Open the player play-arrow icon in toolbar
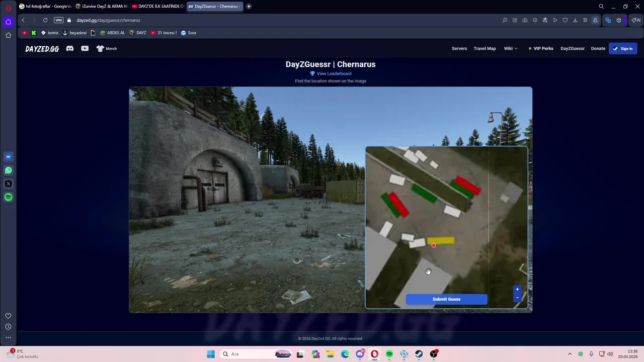The height and width of the screenshot is (362, 644). (555, 20)
